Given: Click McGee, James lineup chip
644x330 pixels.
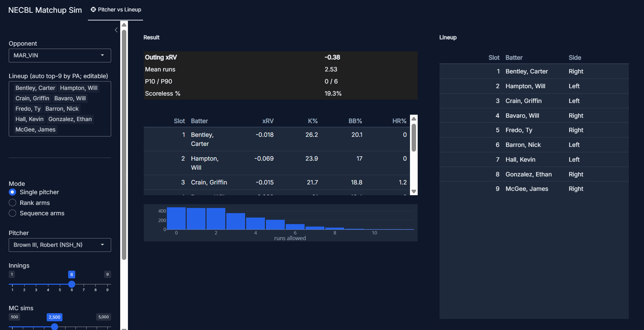Looking at the screenshot, I should click(x=35, y=129).
